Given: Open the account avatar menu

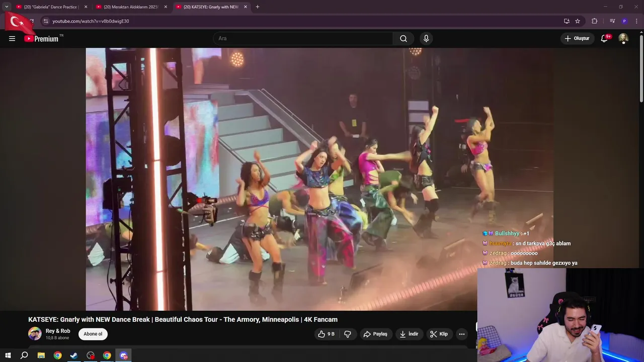Looking at the screenshot, I should point(623,39).
